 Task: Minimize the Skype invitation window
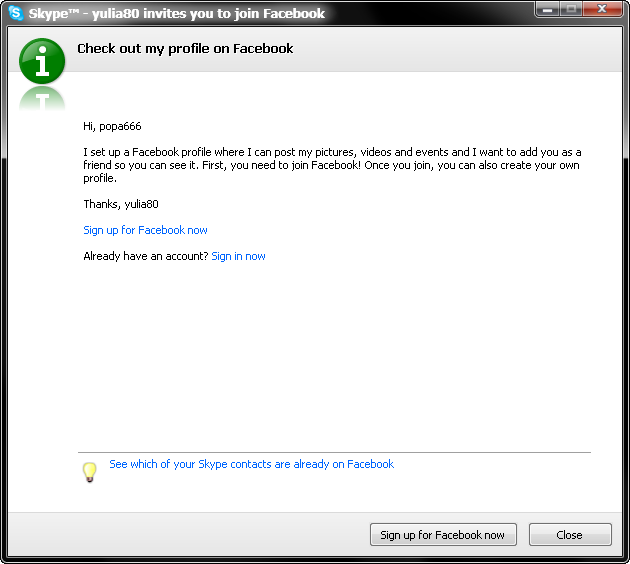point(547,9)
